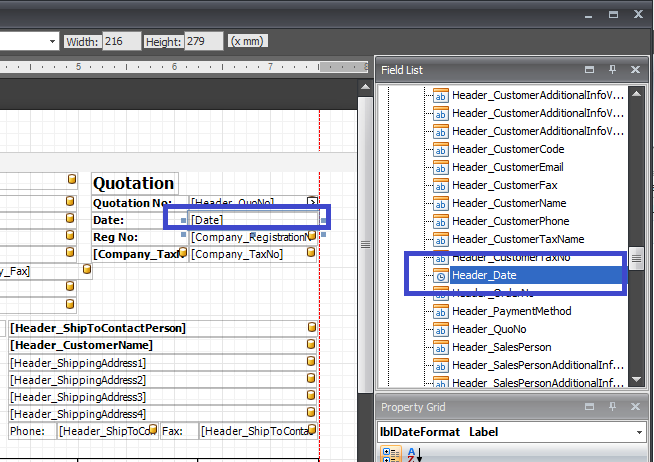Click the ab icon beside Header_PaymentMethod
The width and height of the screenshot is (654, 462).
tap(440, 311)
